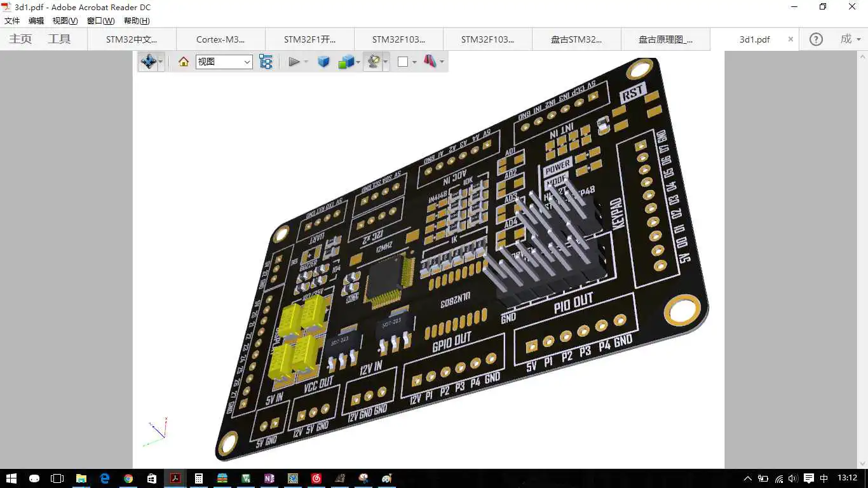This screenshot has height=488, width=868.
Task: Click the white background color swatch
Action: (x=403, y=62)
